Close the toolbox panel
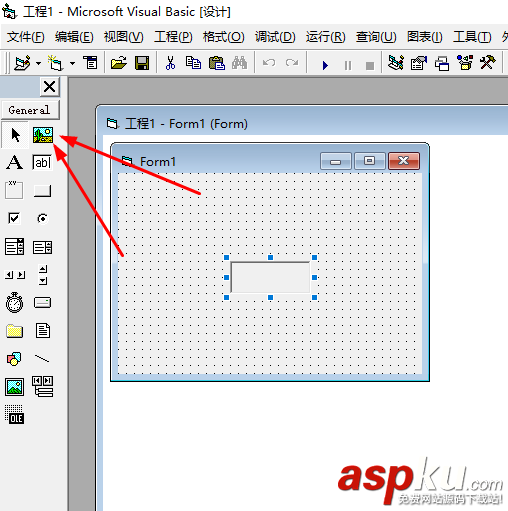508x511 pixels. click(x=50, y=87)
